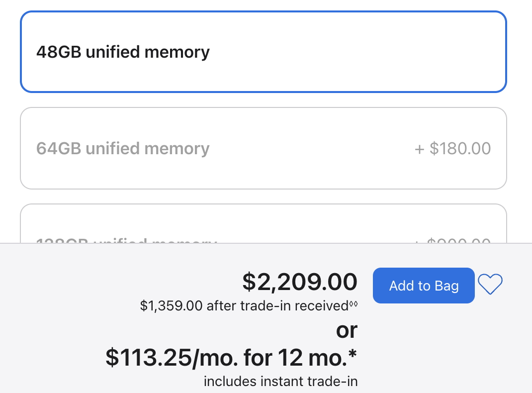Save configuration with the heart icon
The height and width of the screenshot is (393, 532).
coord(490,284)
